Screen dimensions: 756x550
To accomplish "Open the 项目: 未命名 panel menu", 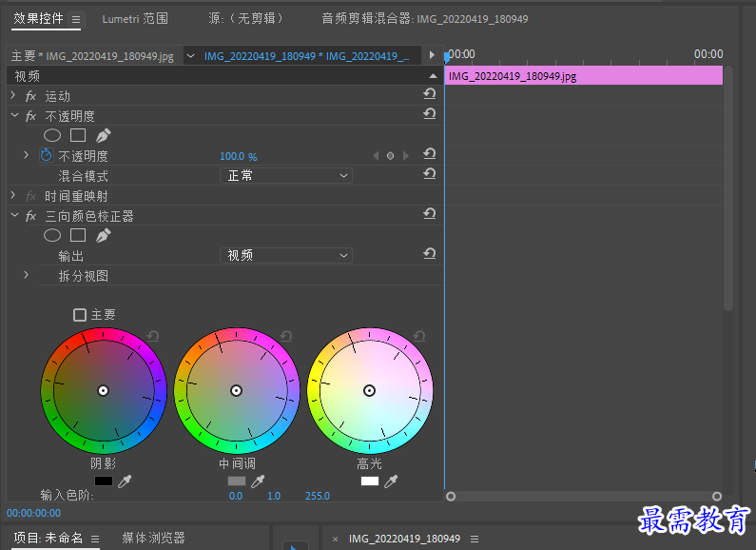I will coord(95,539).
